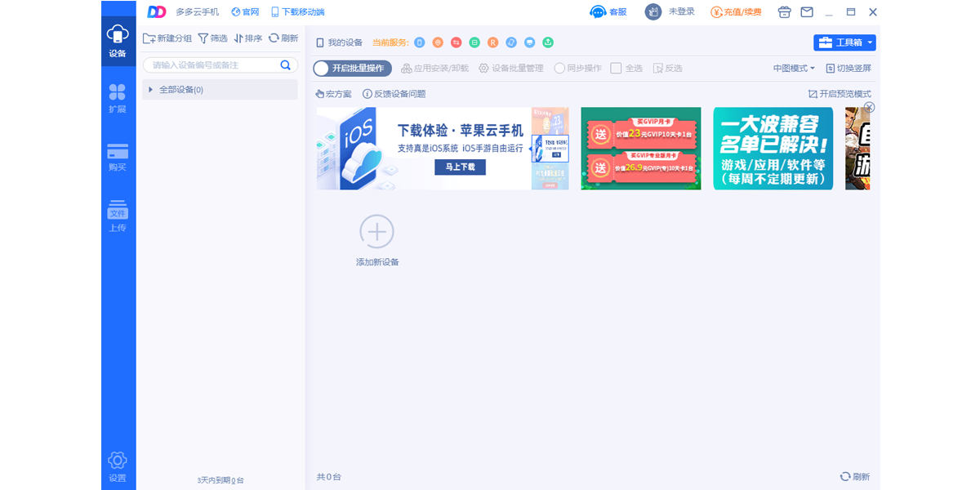Check the 全选 select-all checkbox
The image size is (980, 490).
(617, 69)
